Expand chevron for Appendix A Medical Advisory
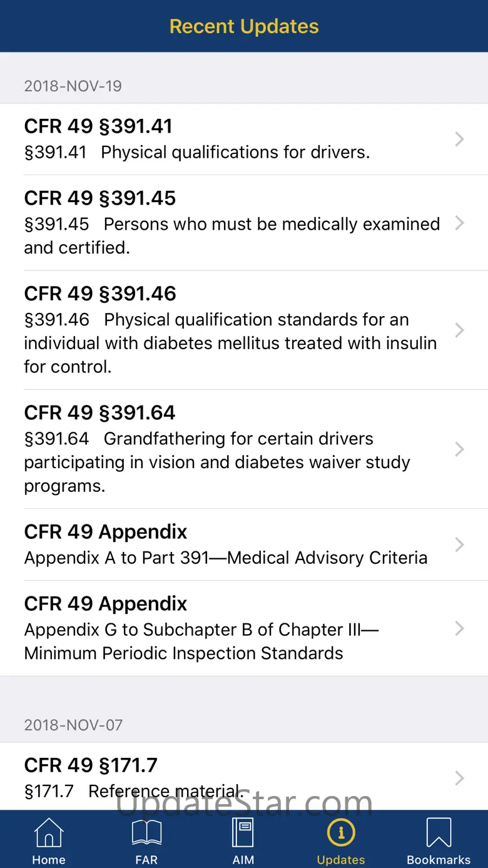488x868 pixels. 460,544
